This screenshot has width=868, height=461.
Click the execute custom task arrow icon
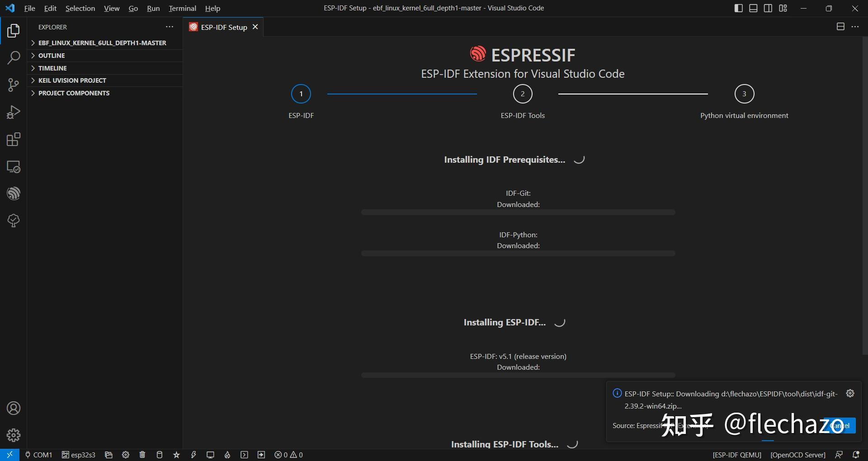pyautogui.click(x=261, y=455)
